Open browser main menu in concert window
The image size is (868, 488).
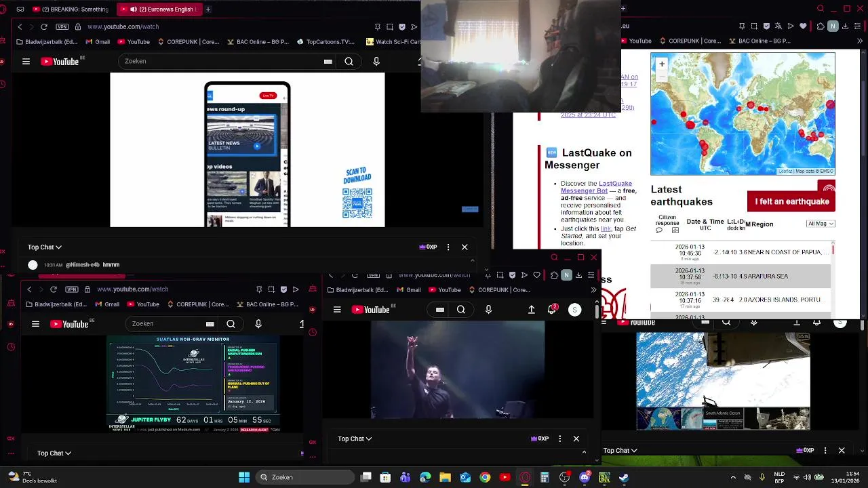pyautogui.click(x=591, y=274)
